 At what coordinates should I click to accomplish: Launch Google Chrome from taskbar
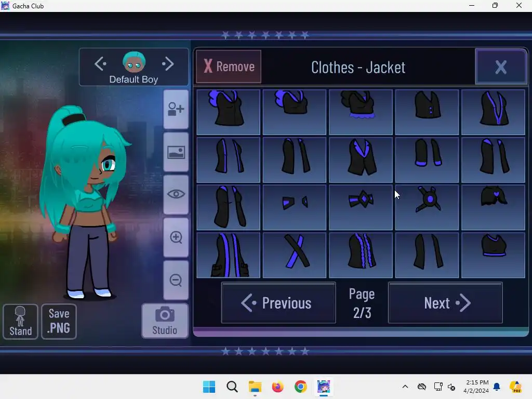pos(301,387)
